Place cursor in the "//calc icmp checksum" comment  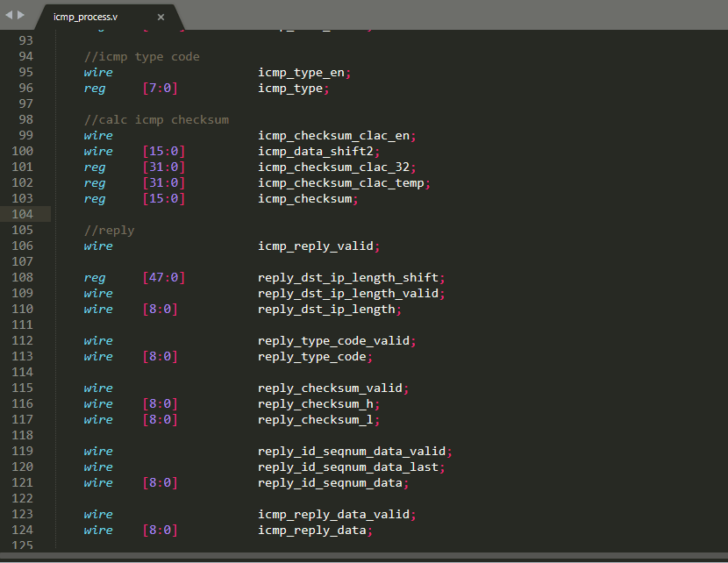[x=156, y=120]
